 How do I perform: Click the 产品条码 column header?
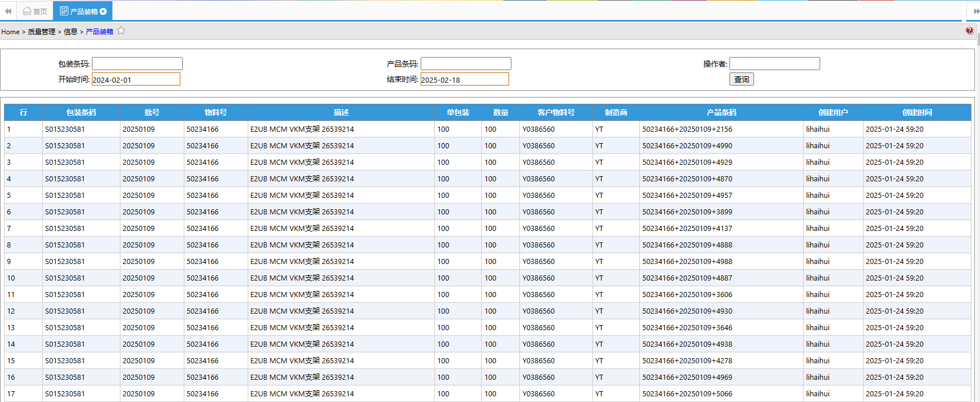click(721, 112)
